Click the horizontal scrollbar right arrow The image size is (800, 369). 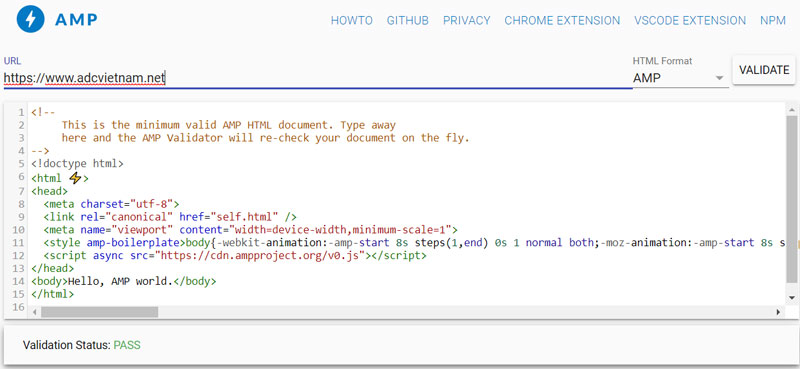[779, 312]
